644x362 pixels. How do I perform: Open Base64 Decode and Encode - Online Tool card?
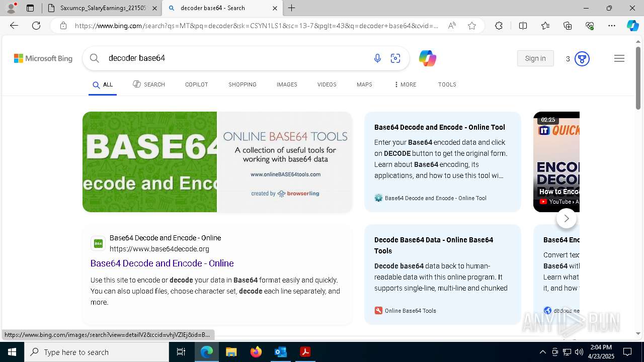pyautogui.click(x=443, y=162)
